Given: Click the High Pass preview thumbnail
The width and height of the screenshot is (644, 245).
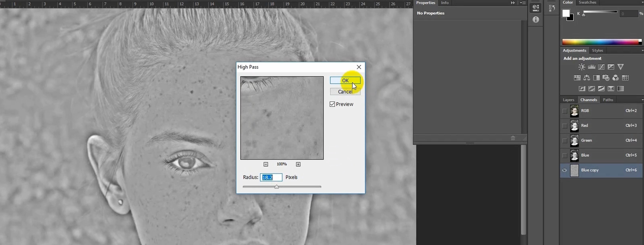Looking at the screenshot, I should point(282,118).
